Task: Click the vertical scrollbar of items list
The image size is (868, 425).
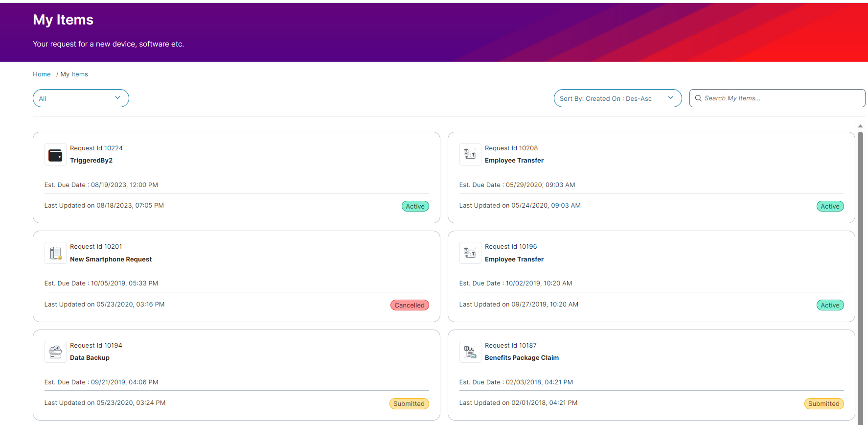Action: [x=860, y=274]
